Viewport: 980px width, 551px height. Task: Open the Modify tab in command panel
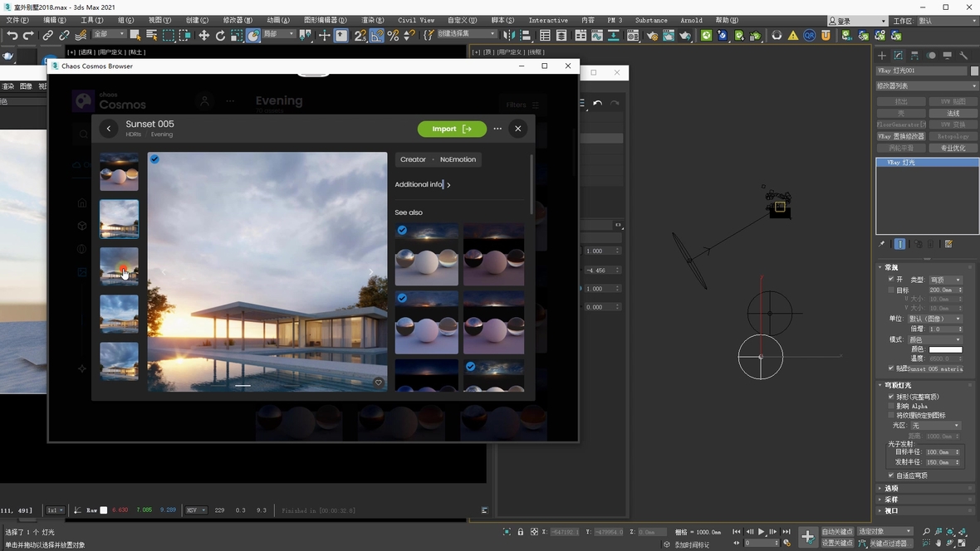click(x=898, y=56)
